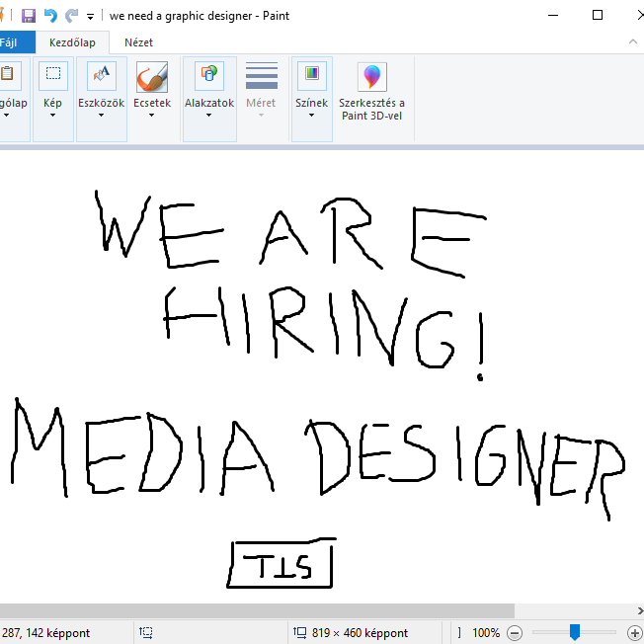Click the Alakzatok shapes icon
Image resolution: width=644 pixels, height=644 pixels.
pyautogui.click(x=208, y=76)
